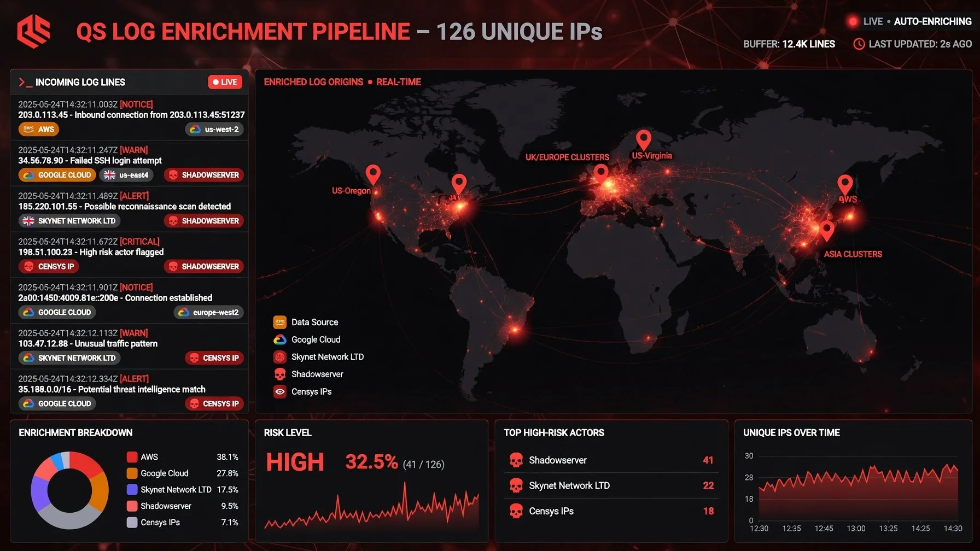Click Shadowserver tag on the reconnaissance scan line
Screen dimensions: 980x551
204,221
